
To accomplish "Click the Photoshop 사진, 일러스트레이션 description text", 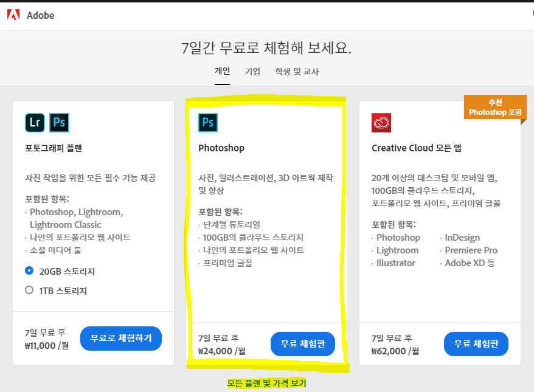I will point(266,184).
